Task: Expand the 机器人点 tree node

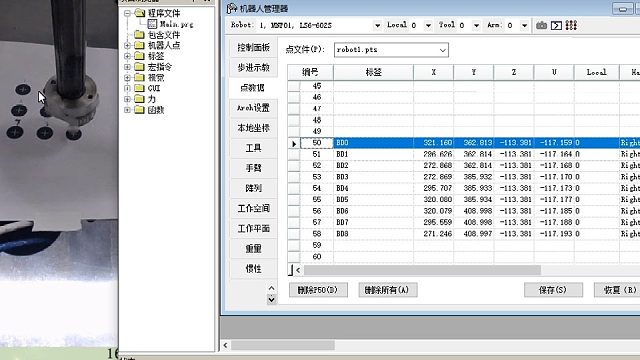Action: click(x=127, y=45)
